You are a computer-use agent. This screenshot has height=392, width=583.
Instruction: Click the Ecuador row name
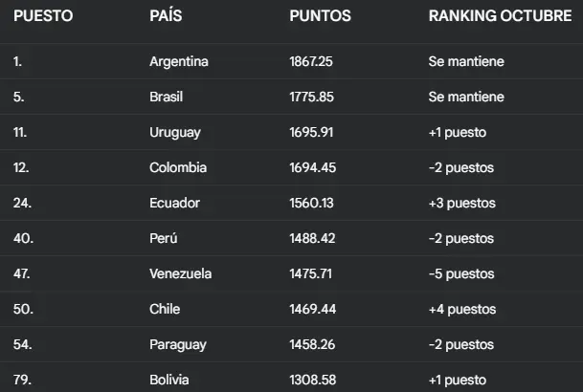(x=175, y=204)
